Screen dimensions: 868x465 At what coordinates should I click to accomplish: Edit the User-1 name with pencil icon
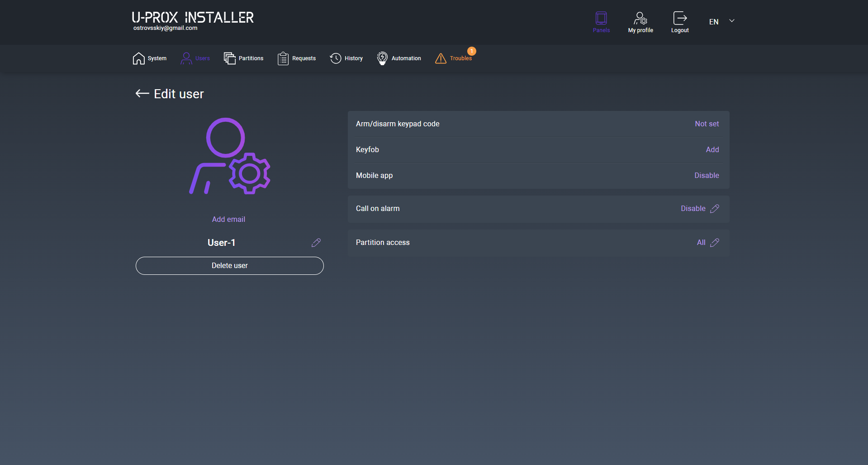click(316, 243)
